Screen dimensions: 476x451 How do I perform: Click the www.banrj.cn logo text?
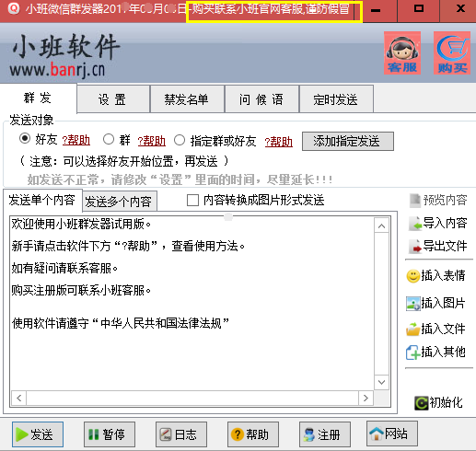pos(57,70)
